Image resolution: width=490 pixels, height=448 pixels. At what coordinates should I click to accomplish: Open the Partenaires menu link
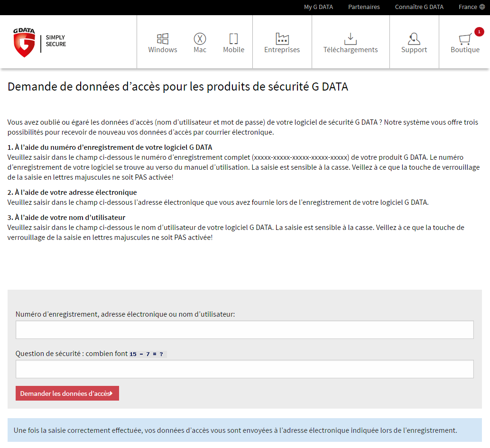tap(364, 7)
